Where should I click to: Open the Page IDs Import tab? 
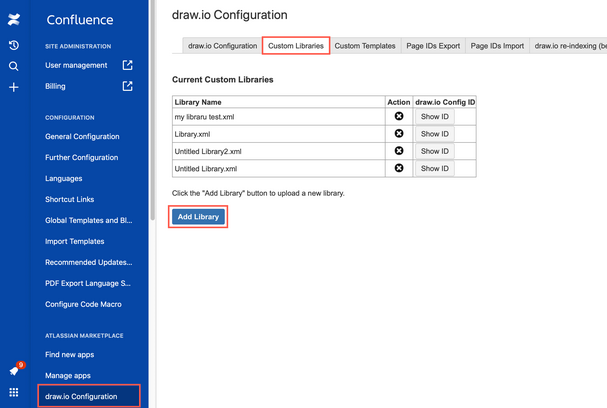(497, 46)
